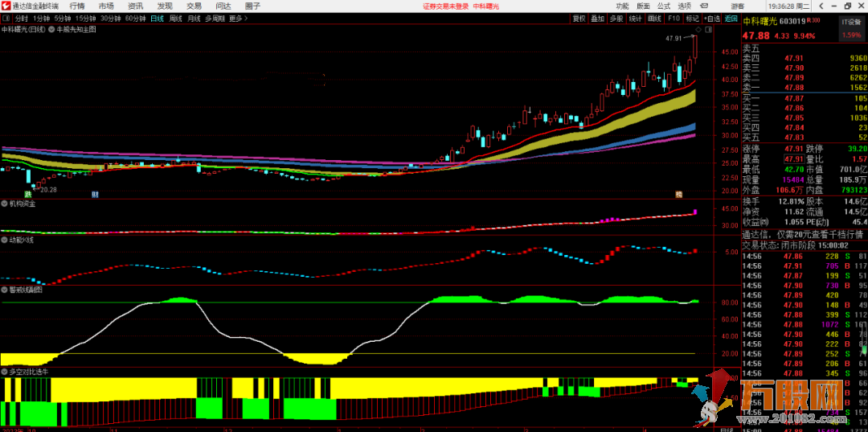Switch to 月线 monthly period
This screenshot has height=432, width=868.
tap(193, 19)
